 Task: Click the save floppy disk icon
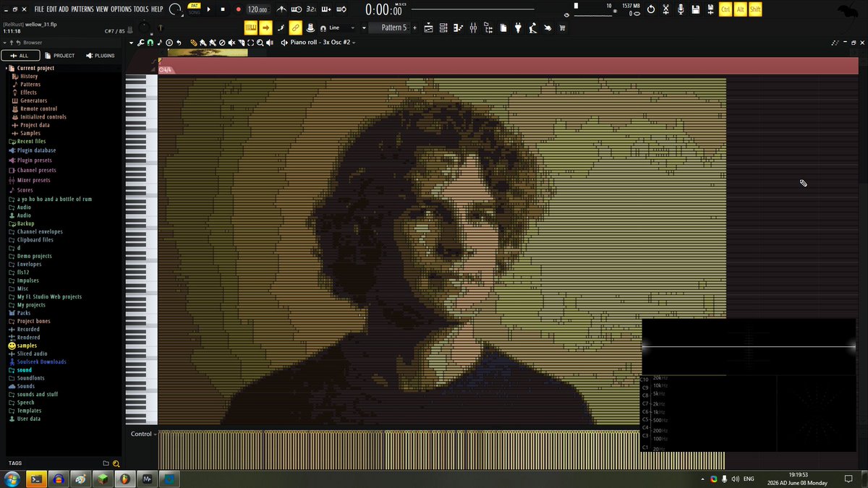[x=695, y=9]
